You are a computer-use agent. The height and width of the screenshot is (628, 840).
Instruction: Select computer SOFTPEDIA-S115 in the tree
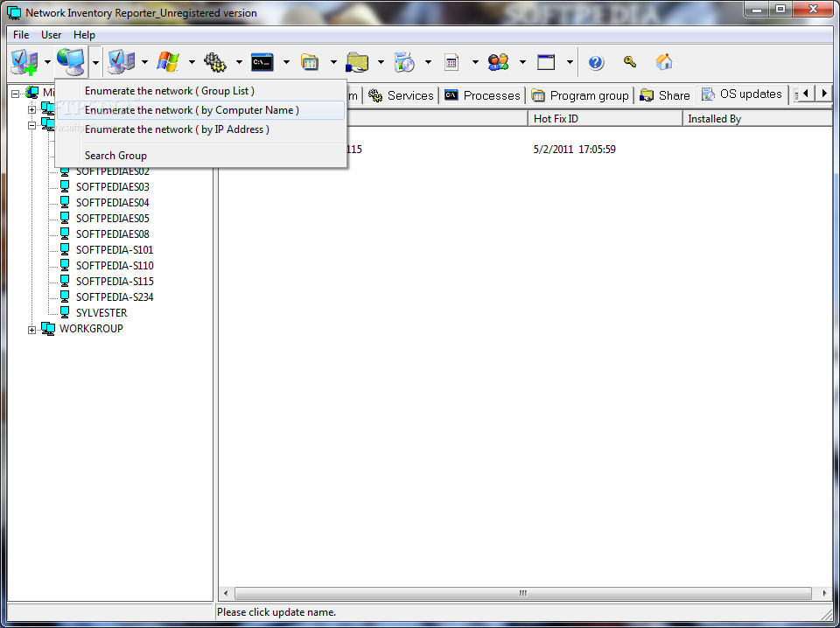tap(115, 282)
